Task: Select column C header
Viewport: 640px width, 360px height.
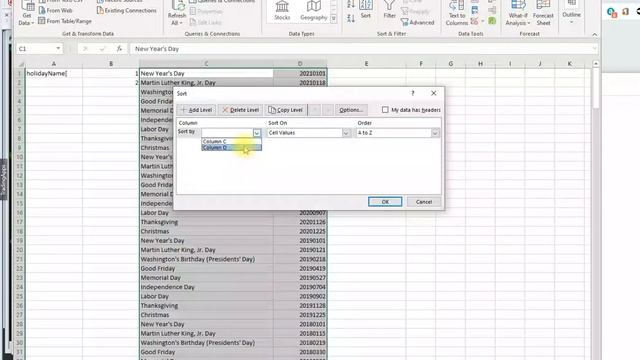Action: 206,64
